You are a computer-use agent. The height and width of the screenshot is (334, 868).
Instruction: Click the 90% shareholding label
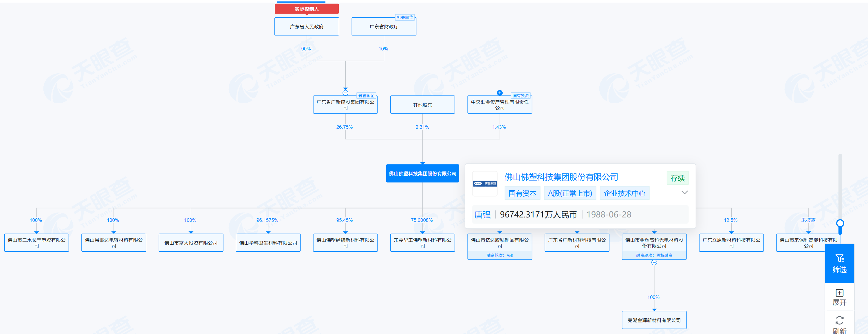[x=306, y=49]
